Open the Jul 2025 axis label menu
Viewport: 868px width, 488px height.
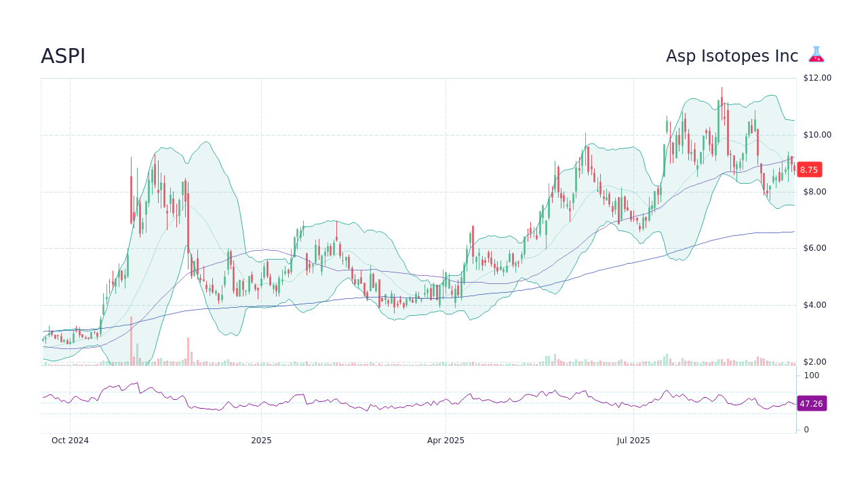(x=634, y=440)
